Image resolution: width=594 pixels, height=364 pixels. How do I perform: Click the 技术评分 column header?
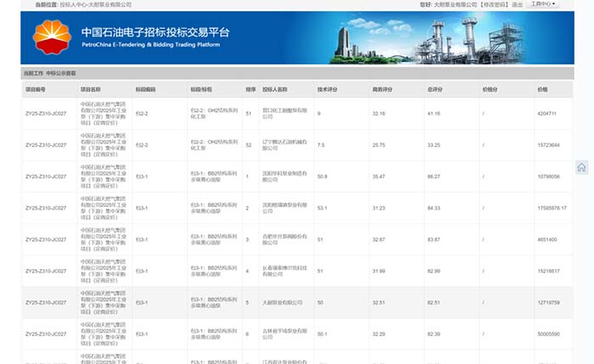[x=328, y=89]
